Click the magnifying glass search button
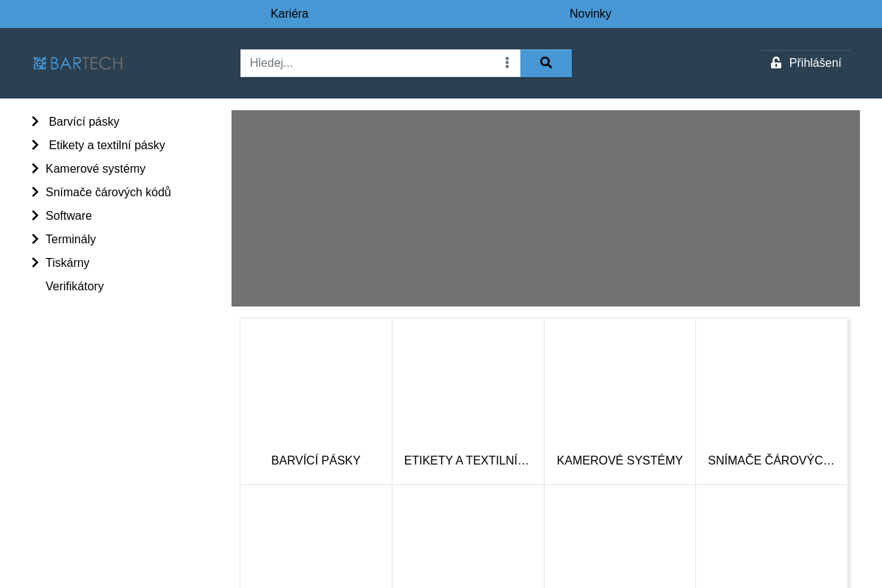The width and height of the screenshot is (882, 588). pos(545,63)
